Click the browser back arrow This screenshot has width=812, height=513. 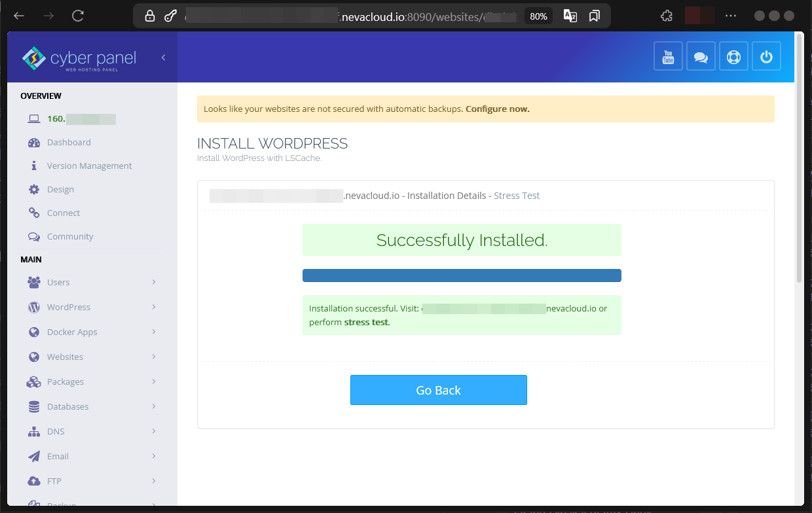[19, 16]
